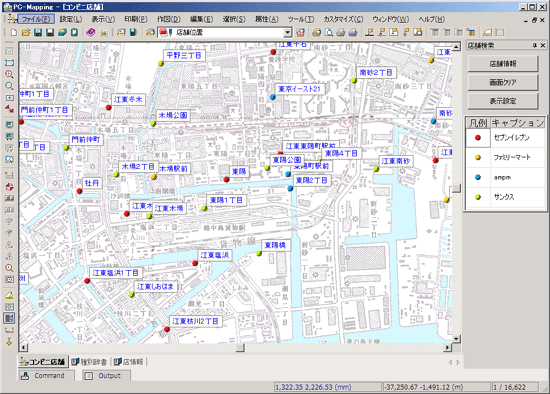
Task: Click the purple book icon in toolbar
Action: 90,33
